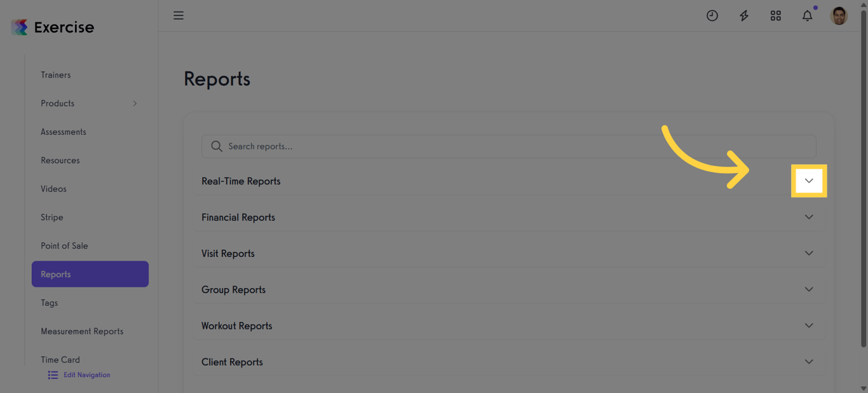Open Trainers in the sidebar

point(56,75)
